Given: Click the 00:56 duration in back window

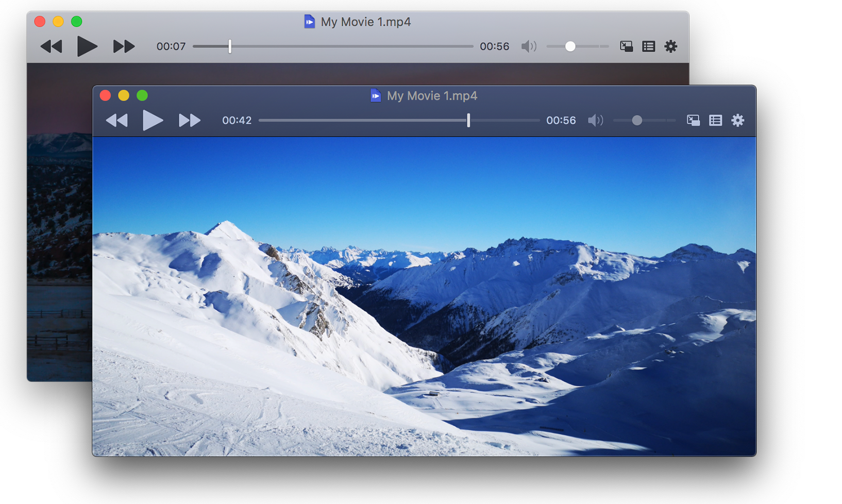Looking at the screenshot, I should (x=494, y=46).
